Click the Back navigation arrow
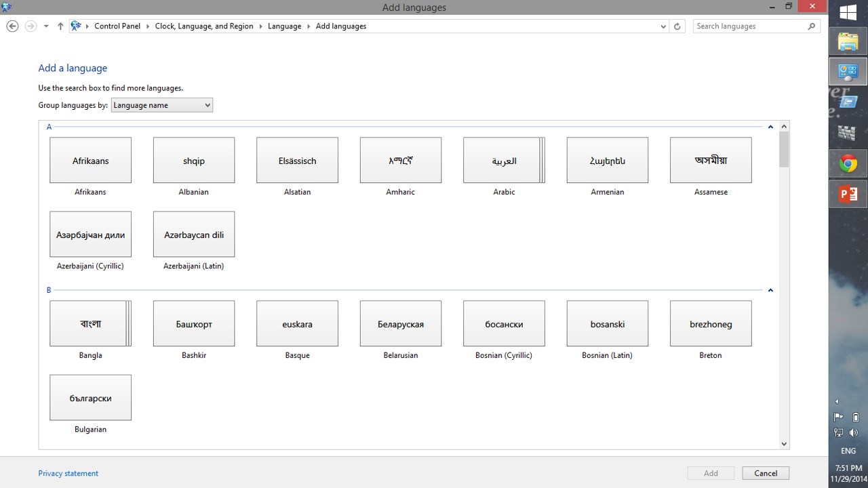The image size is (868, 488). [12, 26]
